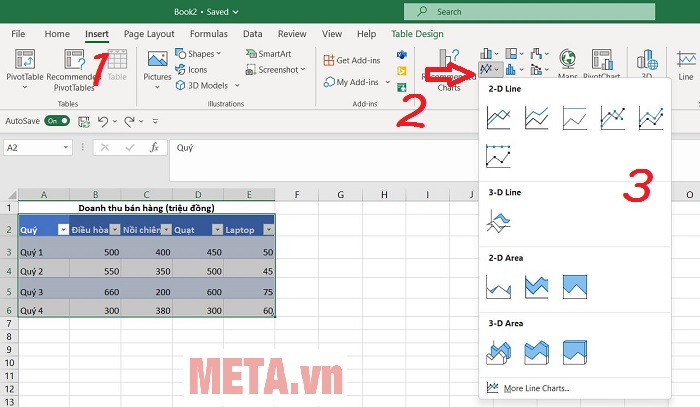Select the 2-D 100% Stacked Area chart
Image resolution: width=700 pixels, height=407 pixels.
pos(575,287)
